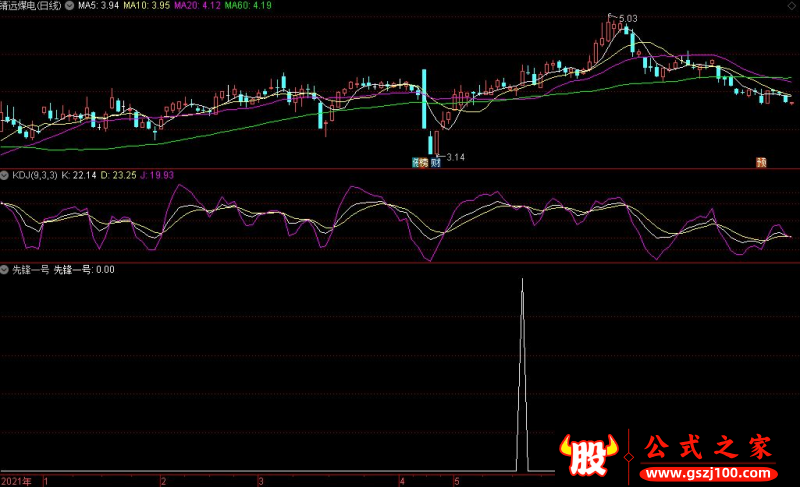This screenshot has height=487, width=800.
Task: Click the 公式之家 brand text
Action: 708,447
